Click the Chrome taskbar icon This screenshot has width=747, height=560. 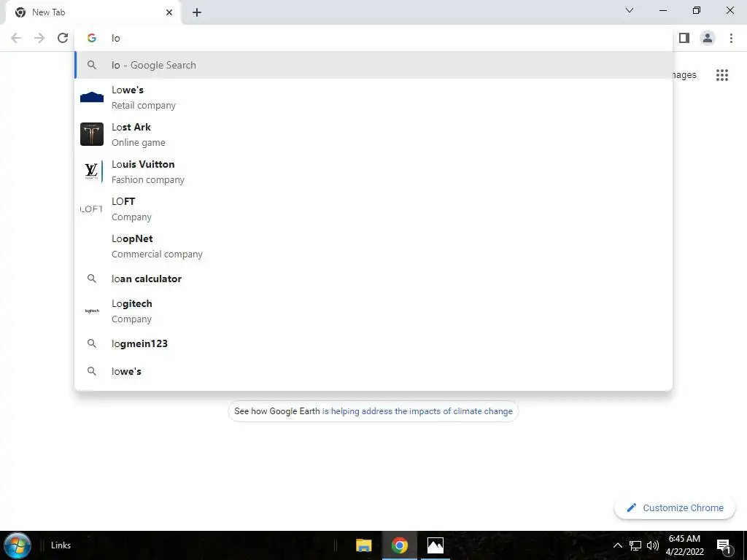(400, 545)
